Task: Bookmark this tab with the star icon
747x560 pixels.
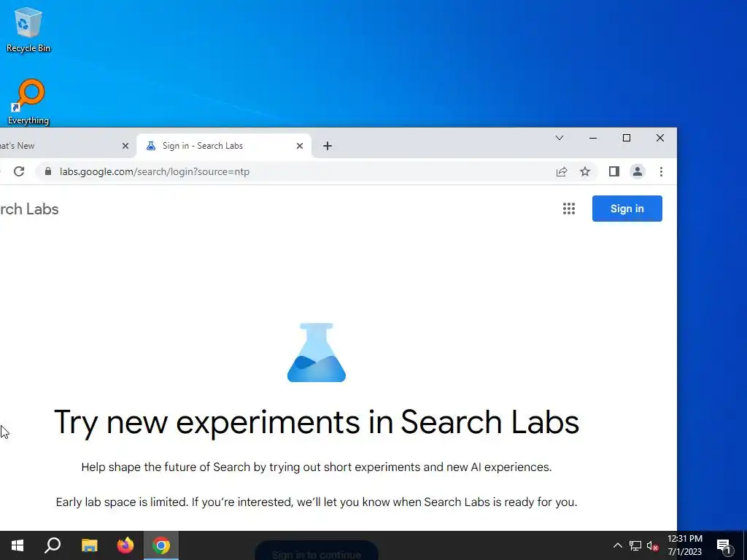Action: 585,171
